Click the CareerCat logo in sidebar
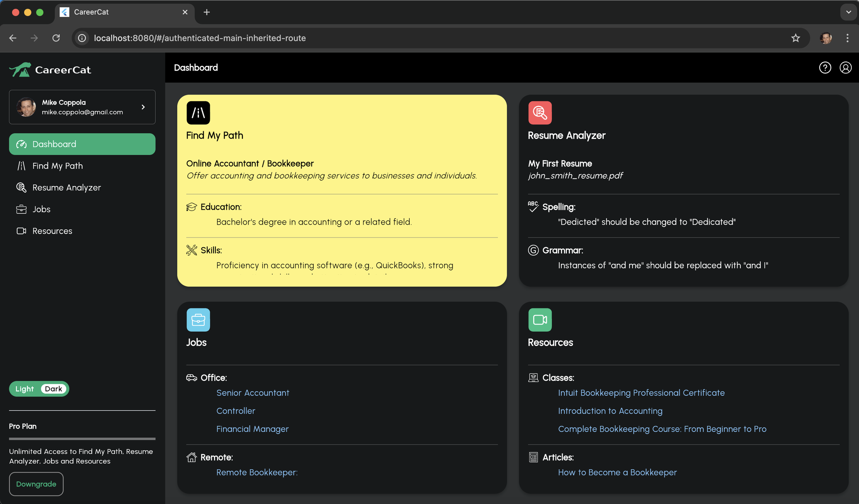The image size is (859, 504). (x=50, y=70)
